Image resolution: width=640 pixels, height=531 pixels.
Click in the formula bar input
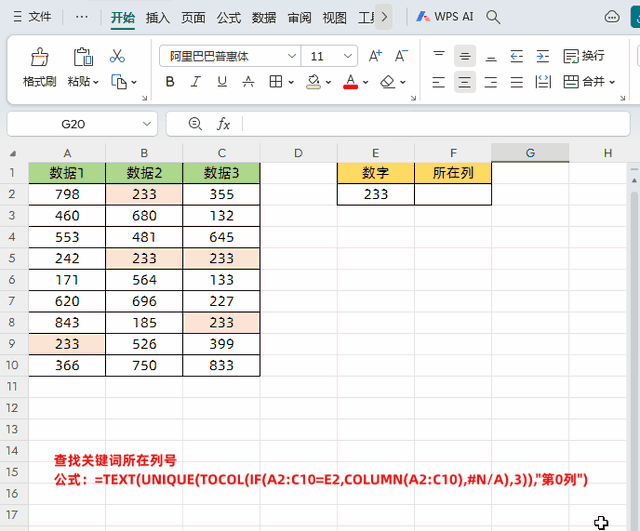(x=435, y=124)
